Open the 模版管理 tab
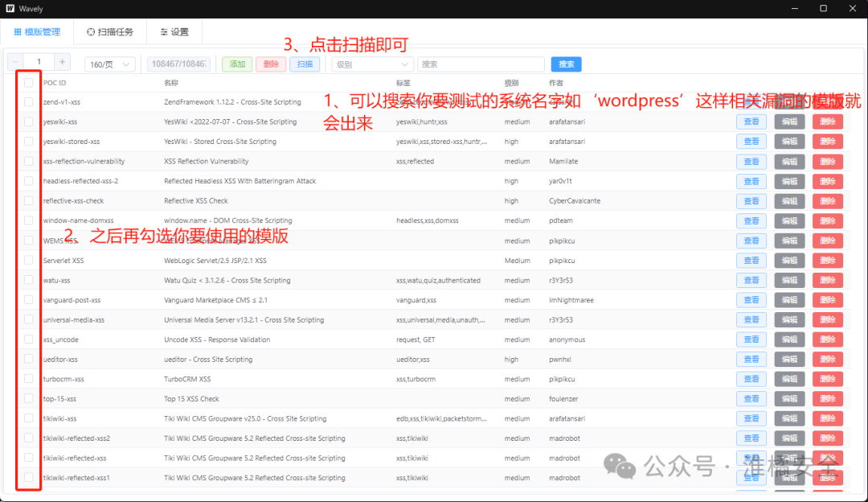This screenshot has height=502, width=868. point(37,32)
